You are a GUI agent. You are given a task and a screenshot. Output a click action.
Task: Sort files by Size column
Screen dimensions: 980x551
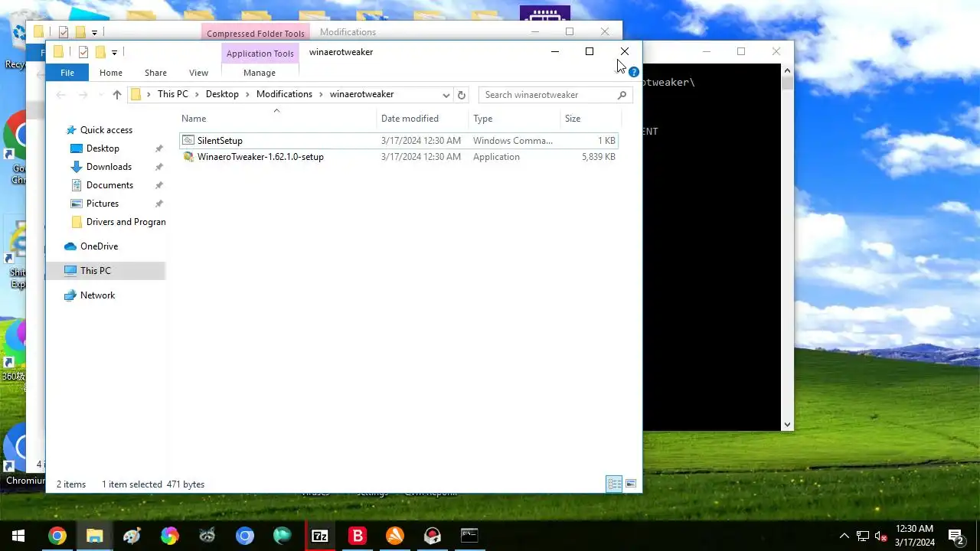point(590,119)
